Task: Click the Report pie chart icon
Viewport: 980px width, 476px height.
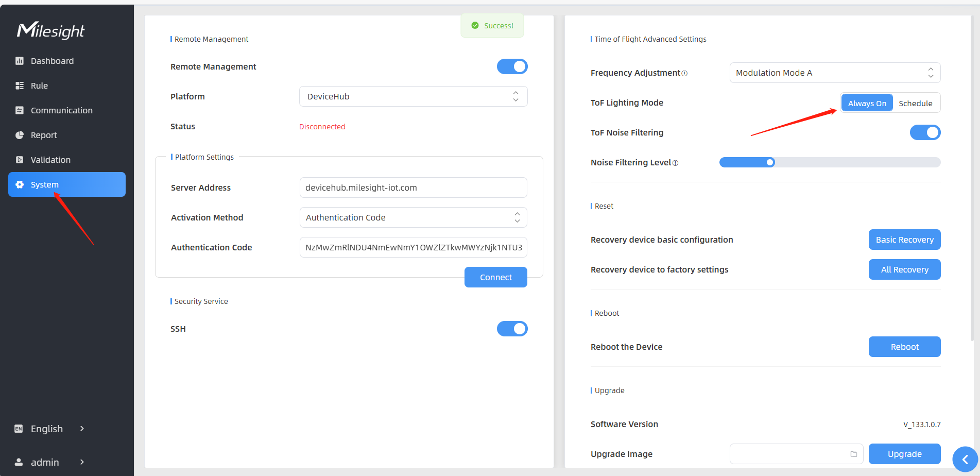Action: 20,135
